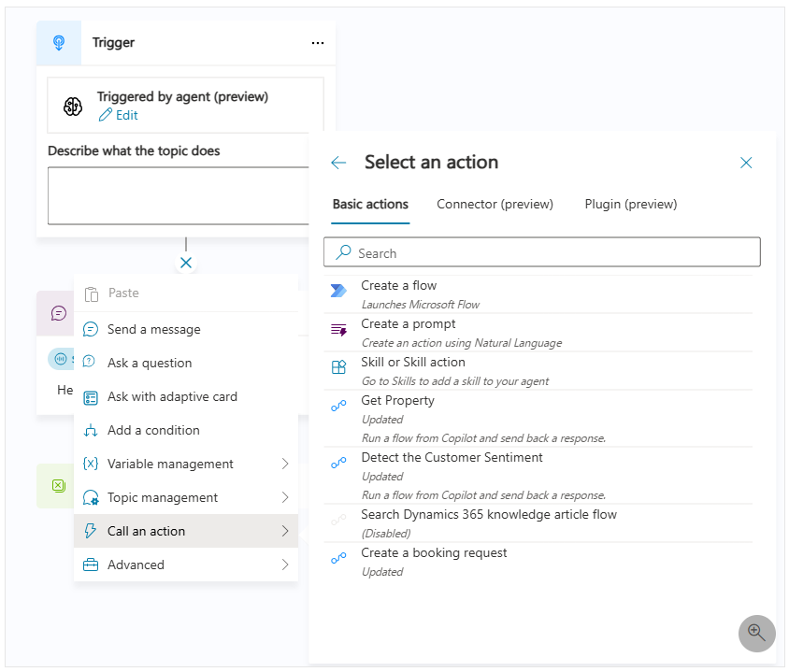Click the Skill or Skill action icon
The image size is (789, 672).
pos(338,367)
